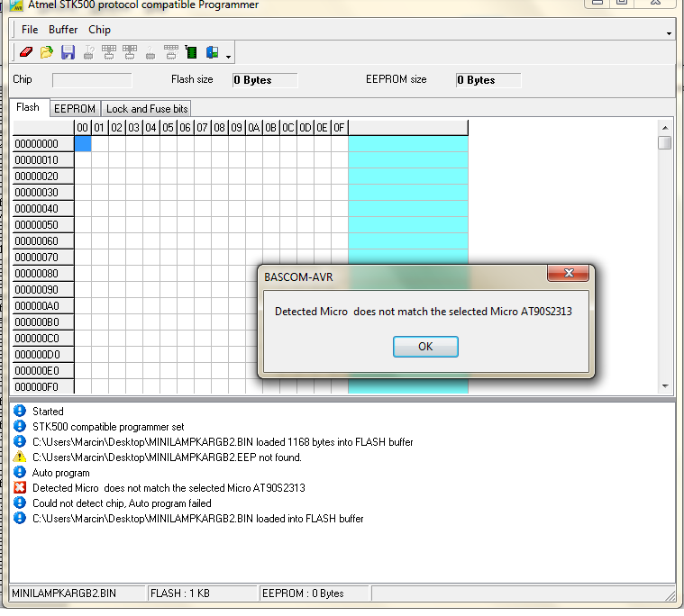This screenshot has height=616, width=684.
Task: Click the green chip auto program icon
Action: [x=191, y=52]
